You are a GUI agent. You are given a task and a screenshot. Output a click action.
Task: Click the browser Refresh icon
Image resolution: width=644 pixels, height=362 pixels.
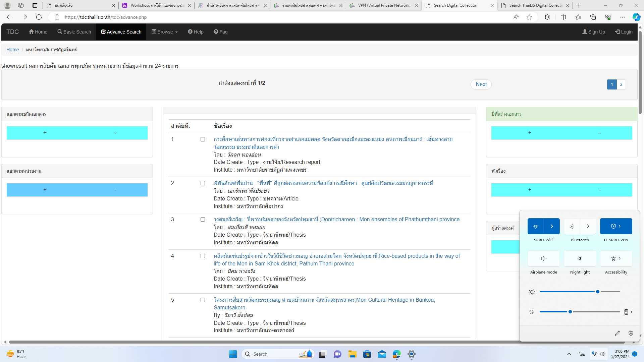pos(39,17)
